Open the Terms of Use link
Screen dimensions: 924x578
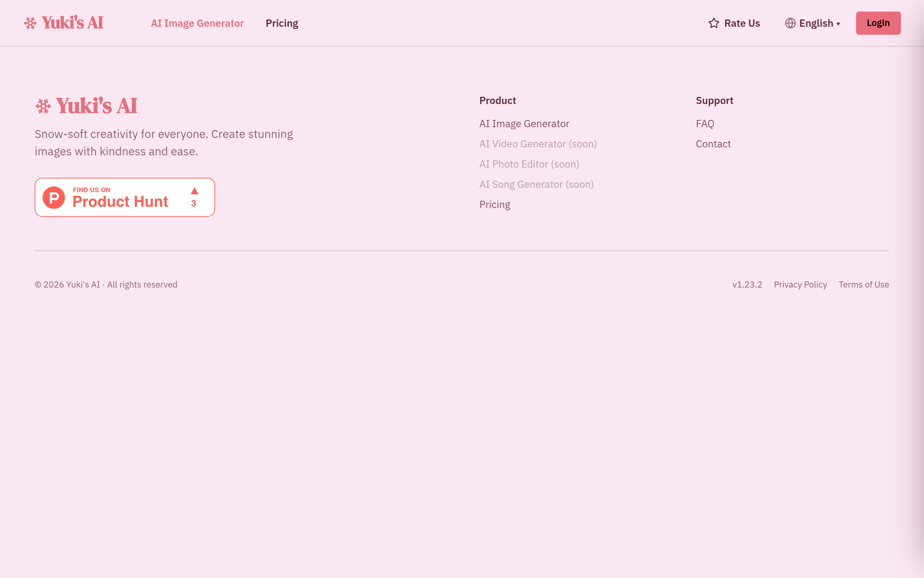point(864,285)
